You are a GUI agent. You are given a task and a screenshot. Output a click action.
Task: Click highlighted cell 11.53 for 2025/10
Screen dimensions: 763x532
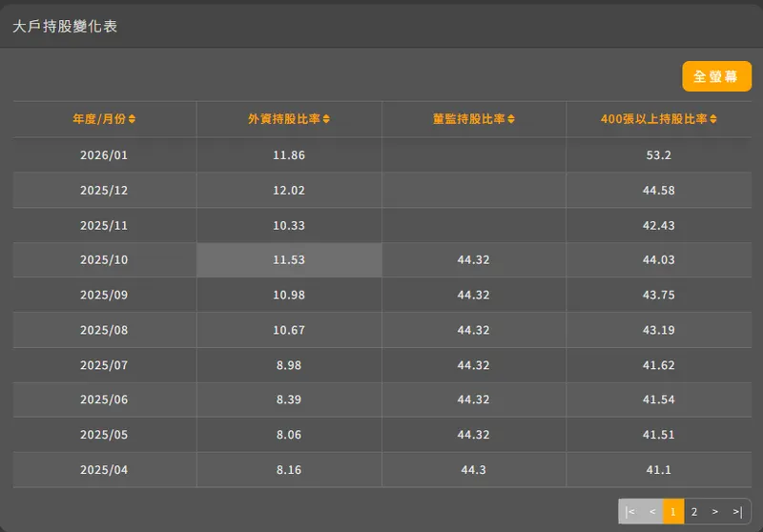coord(289,260)
